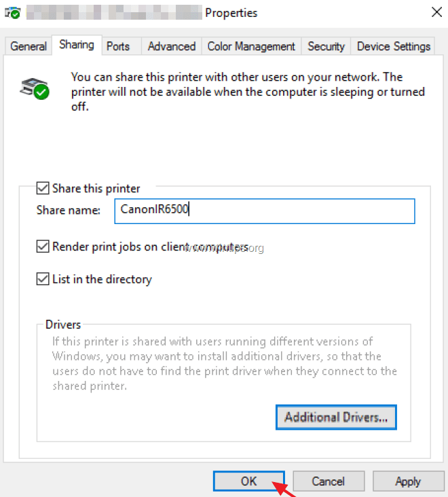
Task: Select the Sharing tab
Action: click(76, 45)
